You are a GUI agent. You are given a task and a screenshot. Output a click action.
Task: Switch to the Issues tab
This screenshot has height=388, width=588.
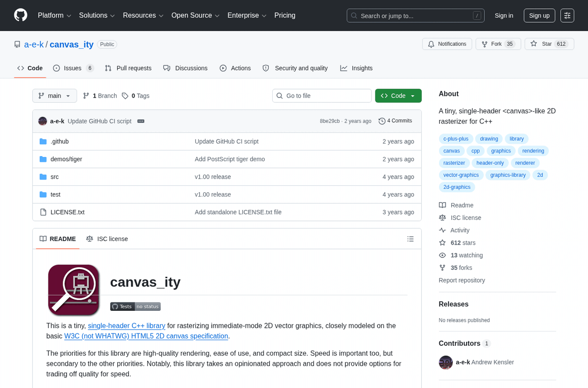[x=73, y=68]
